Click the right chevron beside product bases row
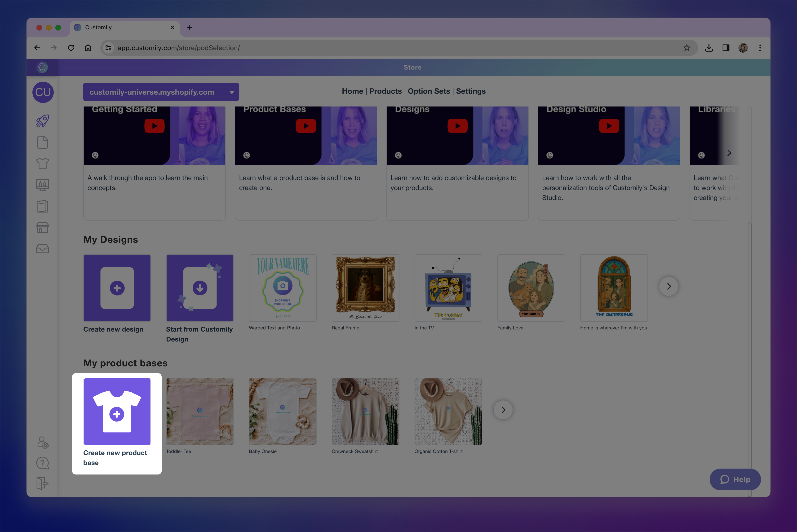This screenshot has height=532, width=797. pyautogui.click(x=503, y=410)
